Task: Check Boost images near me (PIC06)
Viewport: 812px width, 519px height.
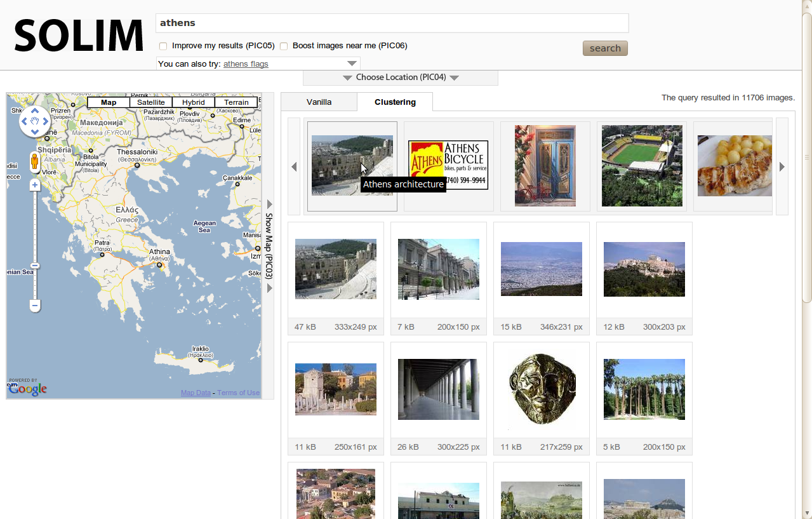Action: [x=284, y=46]
